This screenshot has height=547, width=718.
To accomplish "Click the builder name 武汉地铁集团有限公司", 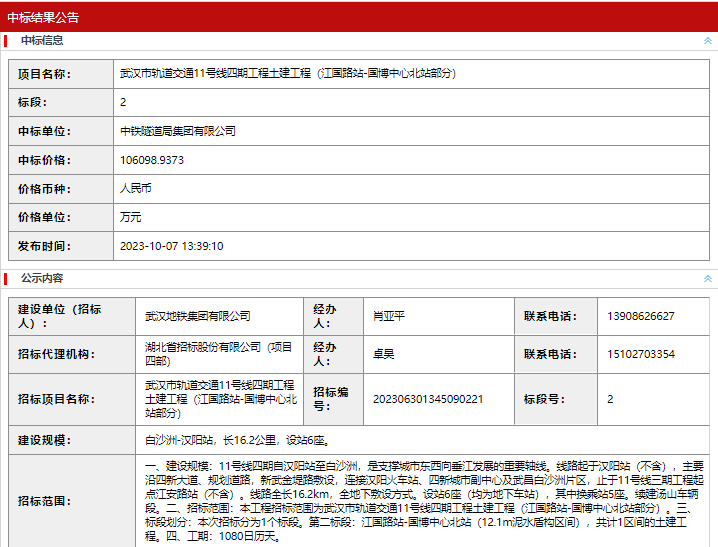I will tap(197, 316).
